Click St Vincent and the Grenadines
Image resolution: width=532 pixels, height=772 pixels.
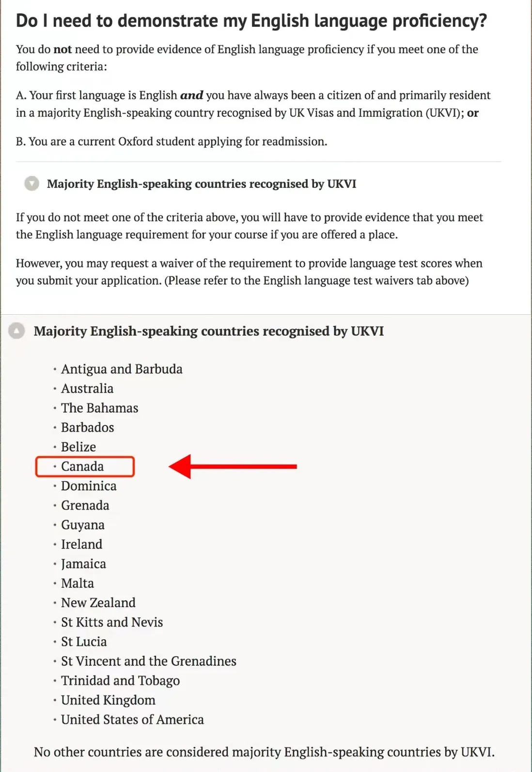pos(149,661)
